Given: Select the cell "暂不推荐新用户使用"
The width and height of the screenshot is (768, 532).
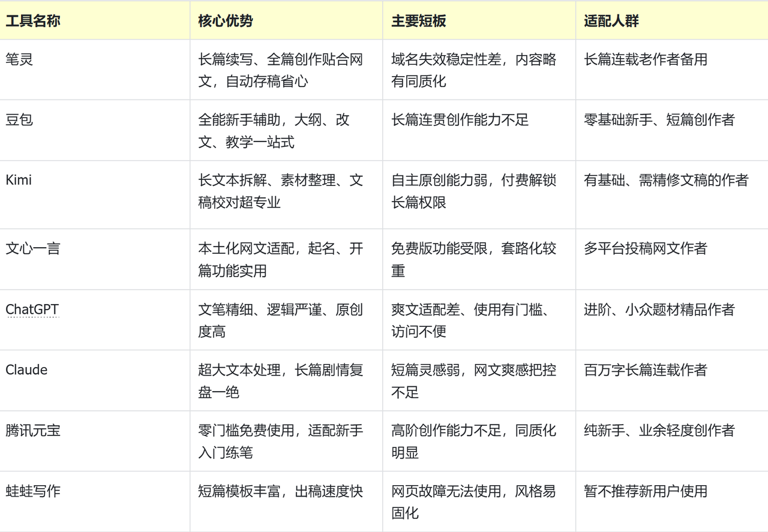Looking at the screenshot, I should [672, 501].
